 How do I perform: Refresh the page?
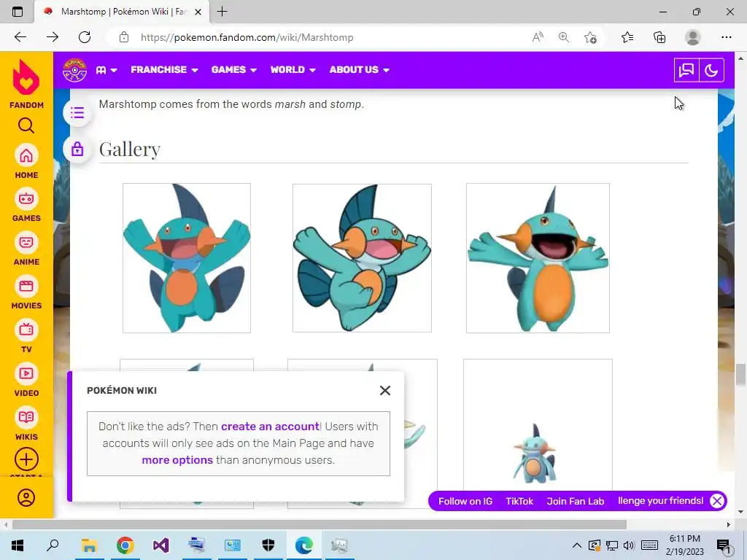85,37
